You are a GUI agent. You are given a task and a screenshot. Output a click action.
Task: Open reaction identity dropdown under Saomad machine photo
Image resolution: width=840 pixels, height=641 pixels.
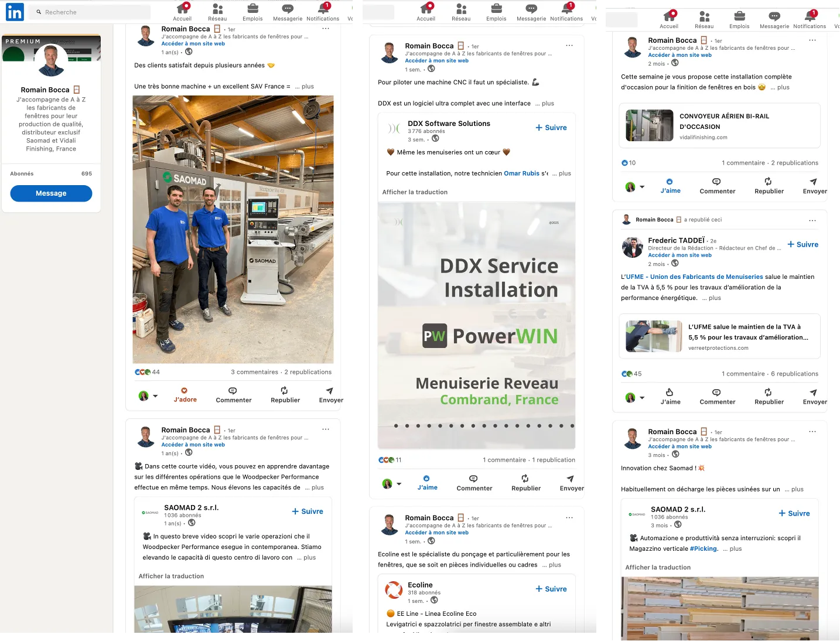pos(155,396)
